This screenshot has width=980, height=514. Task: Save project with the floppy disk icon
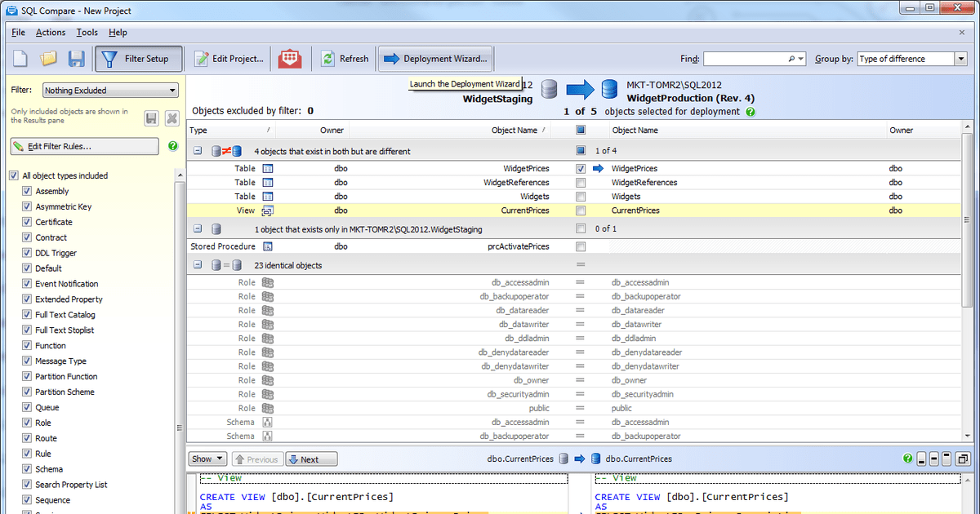76,59
